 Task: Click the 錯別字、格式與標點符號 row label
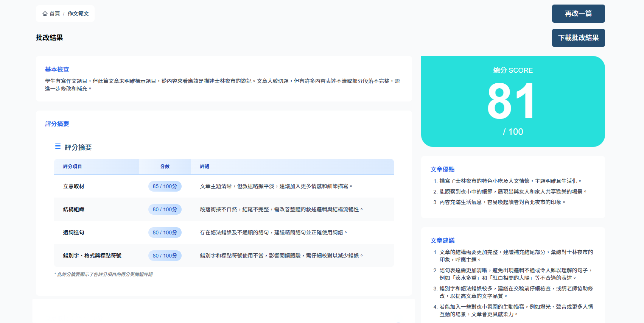pyautogui.click(x=92, y=256)
